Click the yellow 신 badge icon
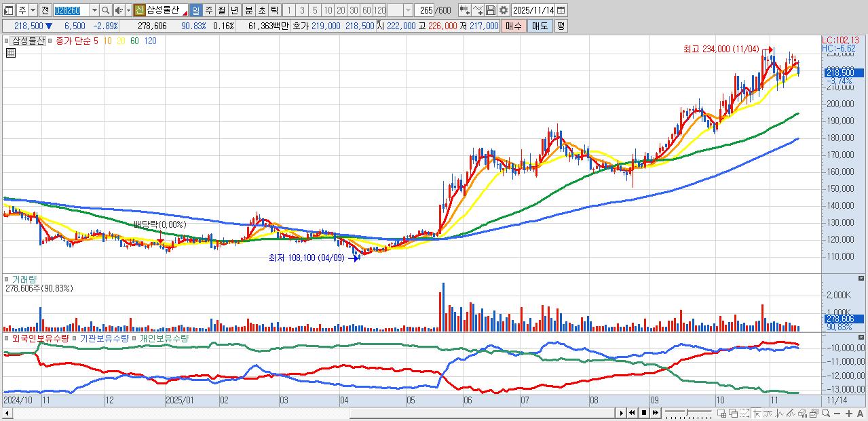Image resolution: width=868 pixels, height=421 pixels. coord(139,10)
